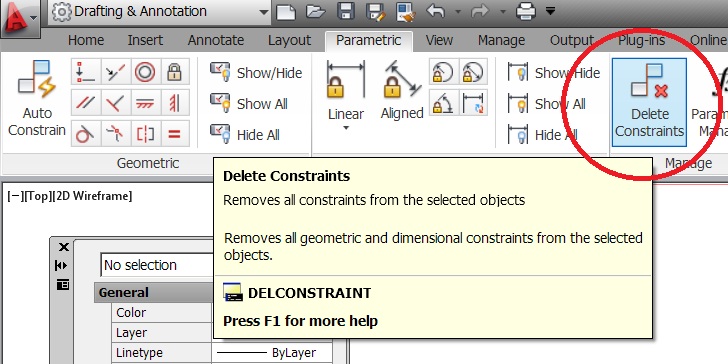Open the Annotate ribbon tab
The height and width of the screenshot is (364, 728).
pyautogui.click(x=215, y=41)
